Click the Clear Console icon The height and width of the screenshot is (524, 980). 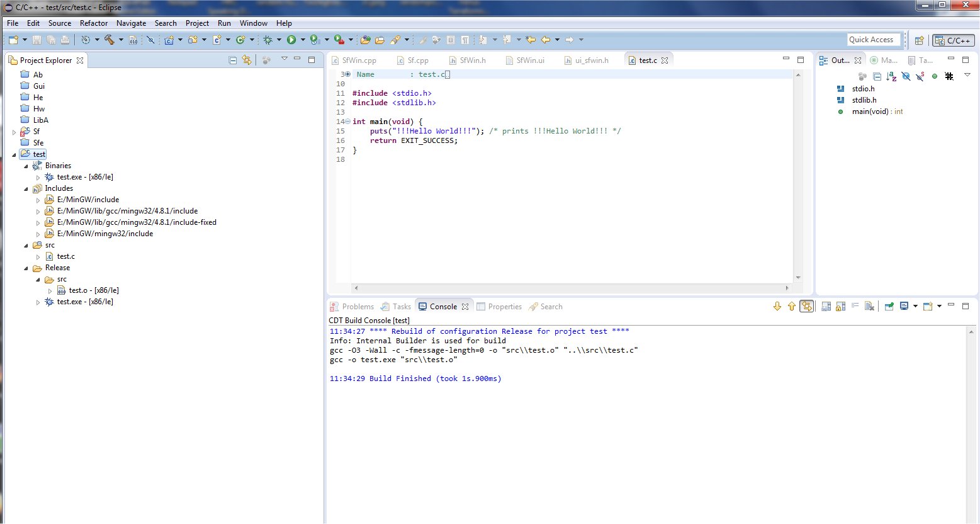point(869,307)
